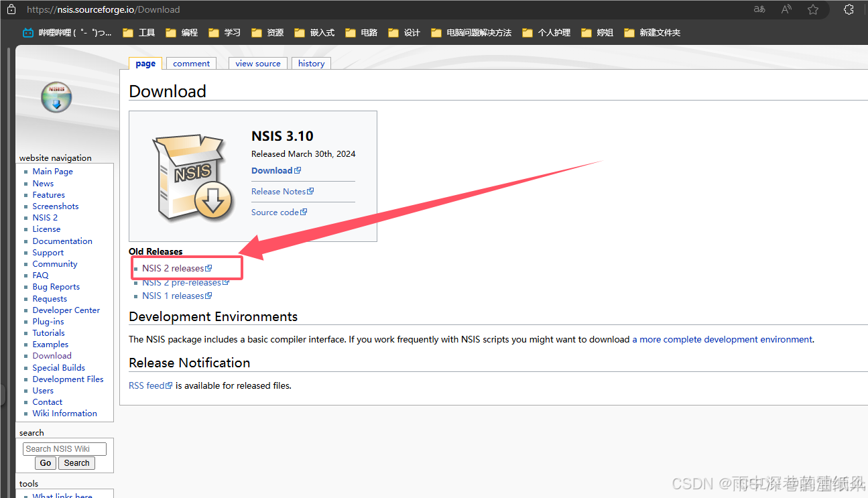Open Plug-ins in website navigation
The height and width of the screenshot is (498, 868).
pyautogui.click(x=48, y=321)
